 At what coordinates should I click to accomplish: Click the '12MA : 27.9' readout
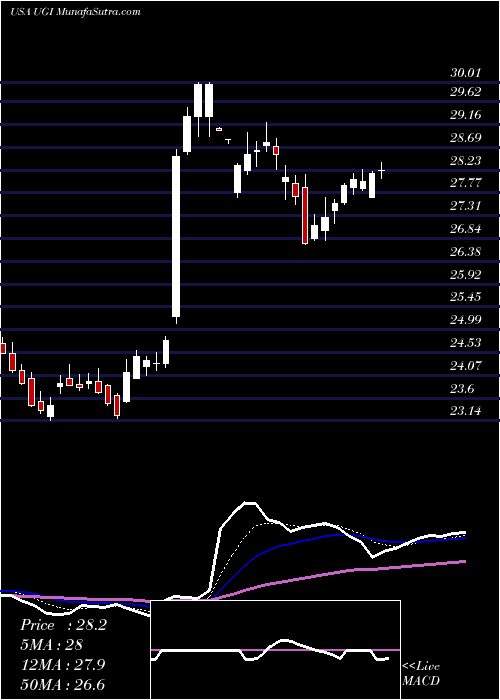(x=62, y=665)
